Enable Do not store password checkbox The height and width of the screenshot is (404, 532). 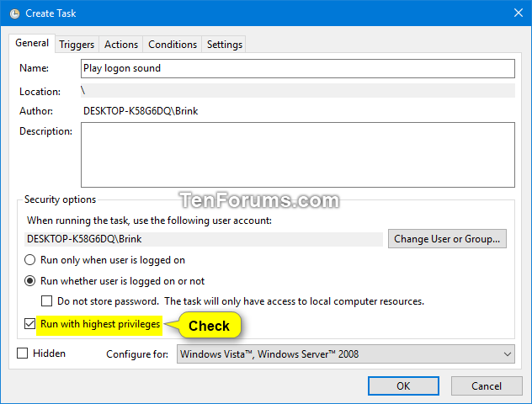click(x=46, y=300)
